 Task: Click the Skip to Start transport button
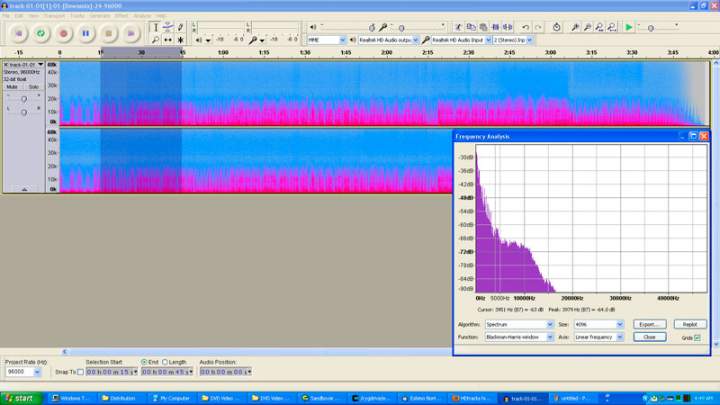point(19,34)
